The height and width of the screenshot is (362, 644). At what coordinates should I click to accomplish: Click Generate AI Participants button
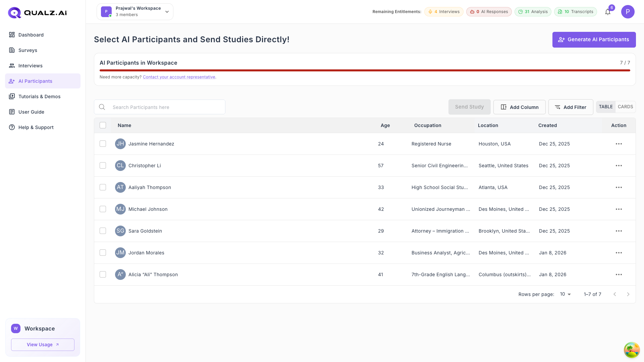[x=594, y=40]
